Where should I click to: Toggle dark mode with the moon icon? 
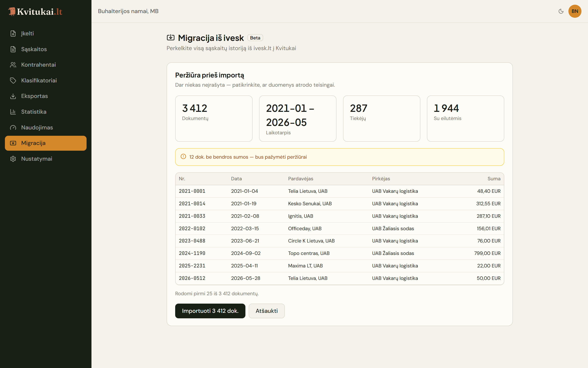point(561,11)
